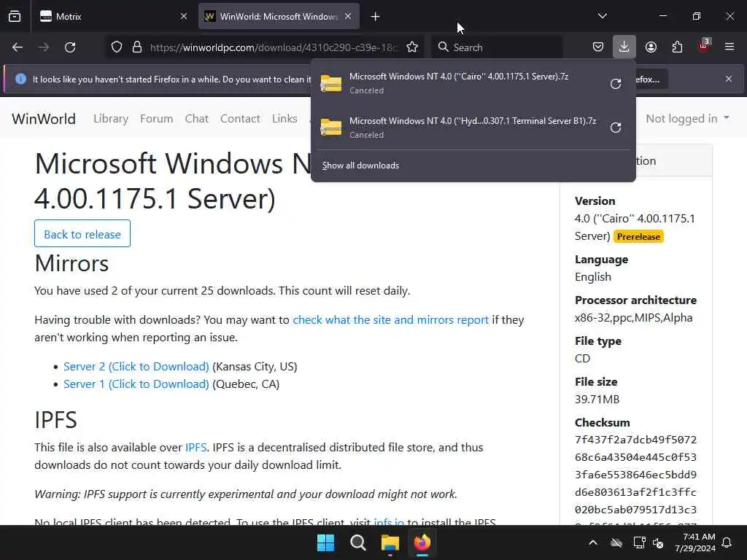Image resolution: width=747 pixels, height=560 pixels.
Task: Open the Links nav item
Action: pyautogui.click(x=285, y=119)
